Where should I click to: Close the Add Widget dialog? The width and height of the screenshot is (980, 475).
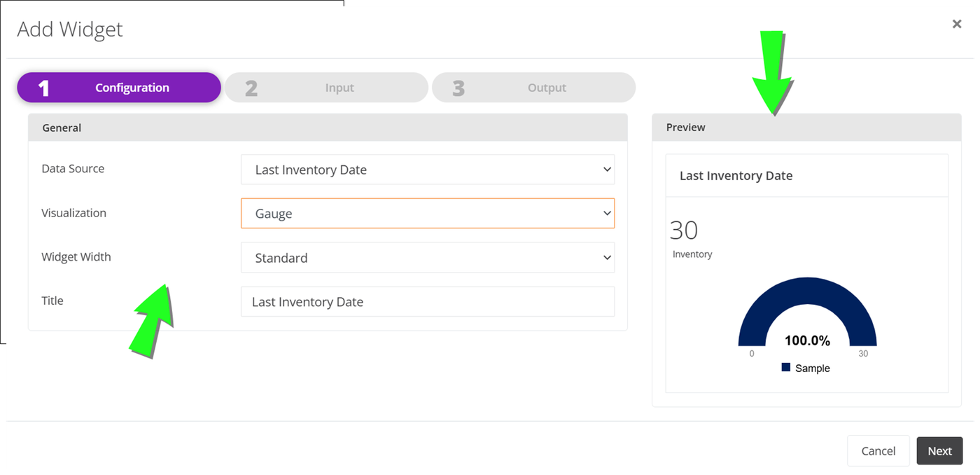tap(956, 24)
